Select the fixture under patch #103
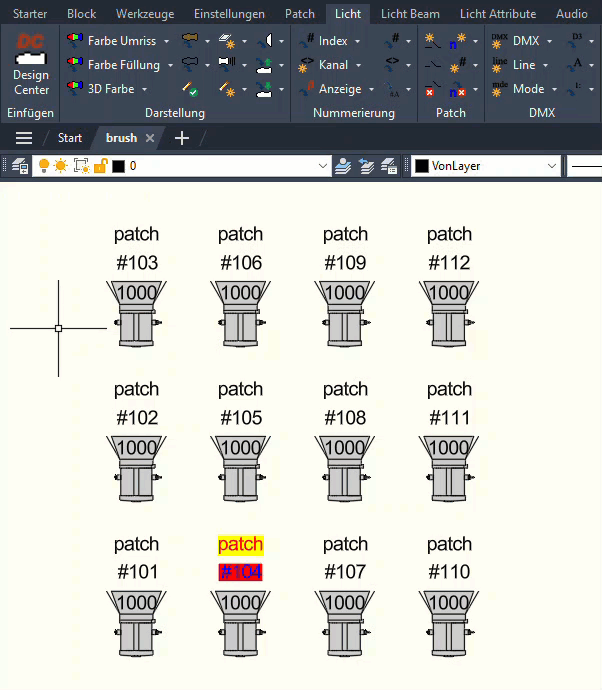Screen dimensions: 602x690 (136, 314)
